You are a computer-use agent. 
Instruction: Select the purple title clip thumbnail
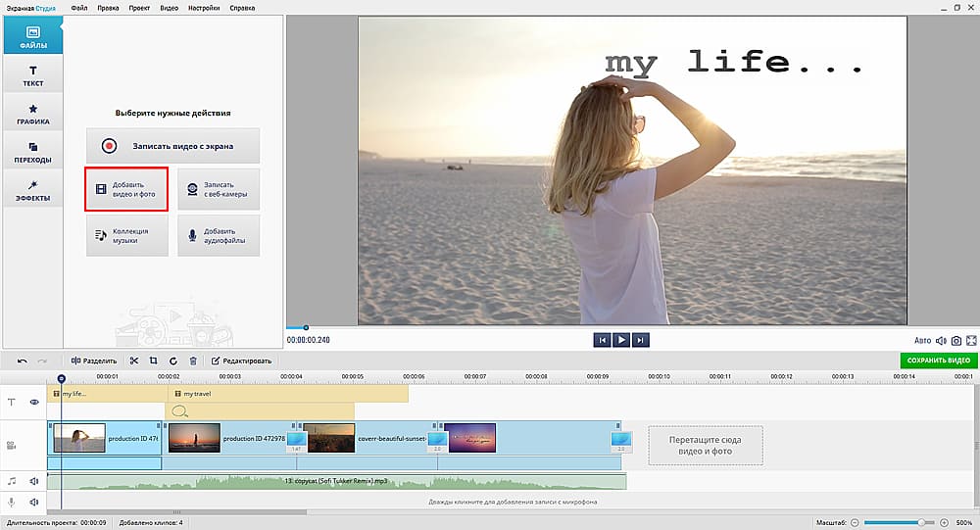point(470,438)
